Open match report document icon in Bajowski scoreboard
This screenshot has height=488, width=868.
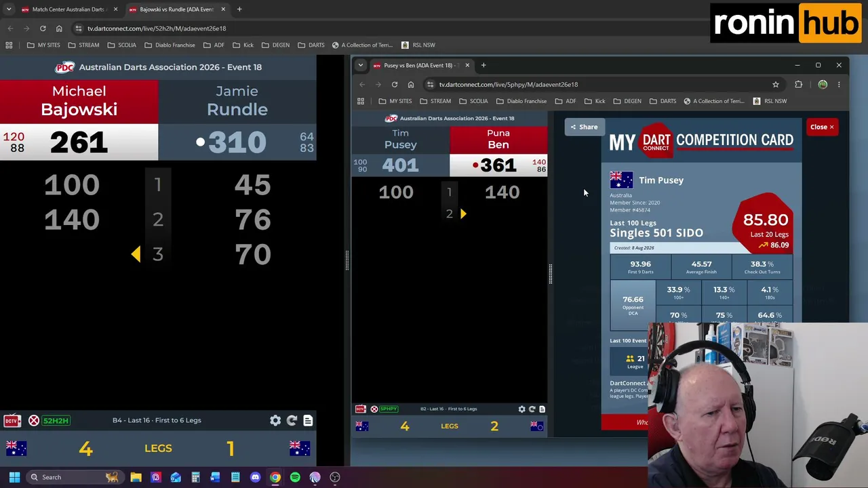308,420
